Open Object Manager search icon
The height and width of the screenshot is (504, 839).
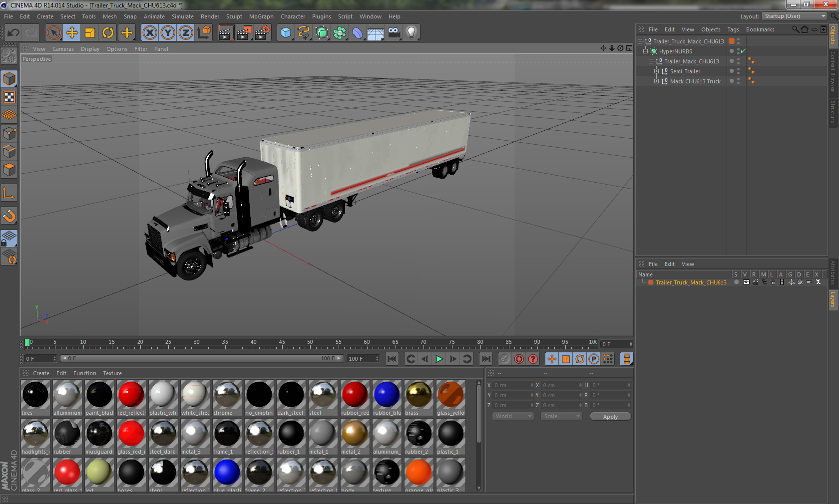tap(795, 29)
